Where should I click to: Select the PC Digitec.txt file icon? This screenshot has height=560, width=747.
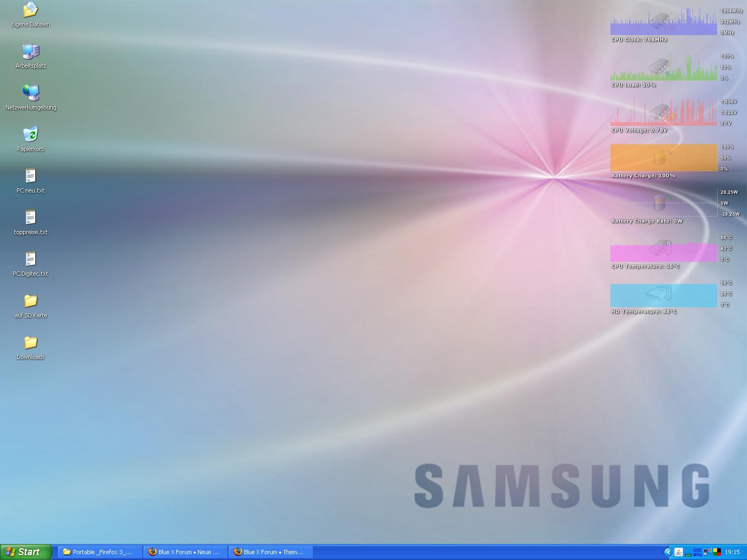[x=30, y=260]
